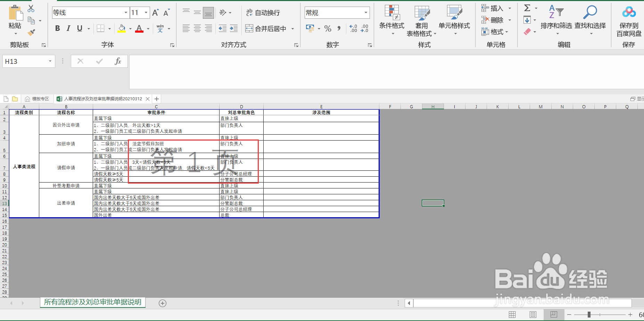Align cell text left

click(186, 28)
